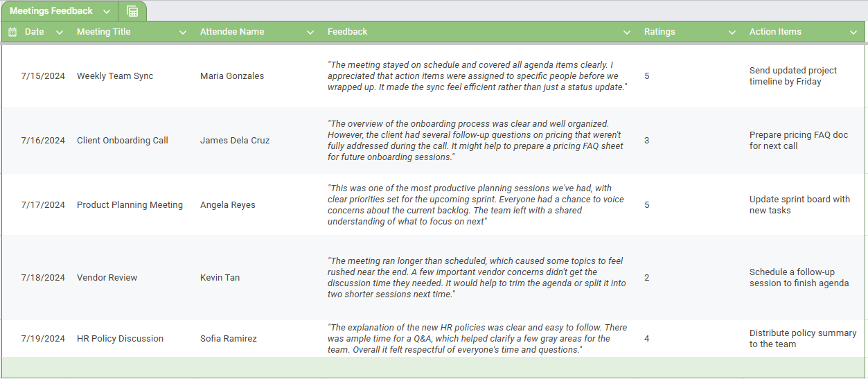Open the Attendee Name column dropdown
The image size is (868, 379).
click(x=310, y=32)
